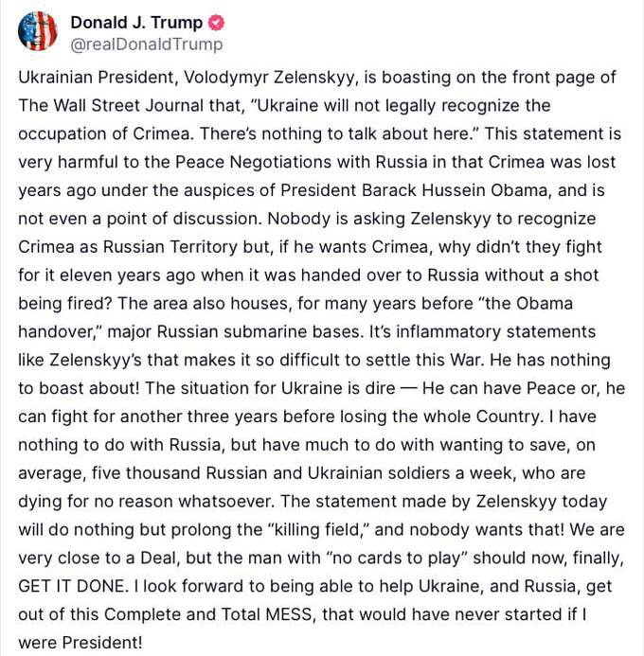
Task: Click "Complete and Total MESS" text
Action: (208, 614)
